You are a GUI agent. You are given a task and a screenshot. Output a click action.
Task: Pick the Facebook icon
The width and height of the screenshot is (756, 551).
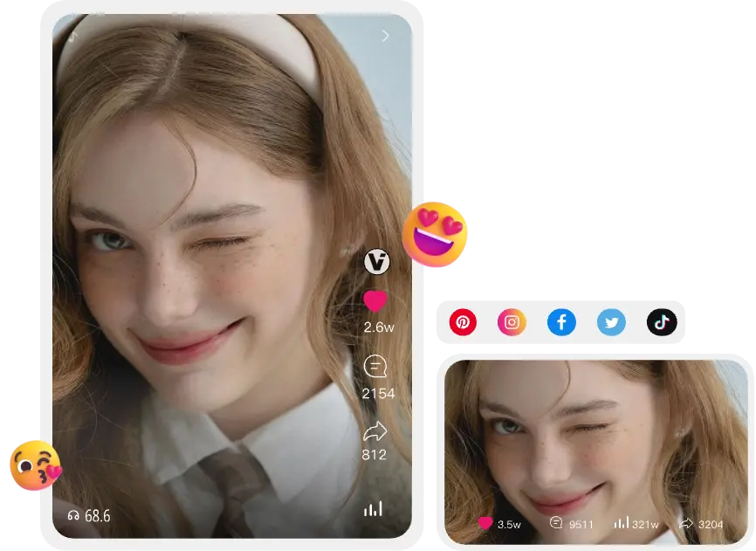point(561,323)
